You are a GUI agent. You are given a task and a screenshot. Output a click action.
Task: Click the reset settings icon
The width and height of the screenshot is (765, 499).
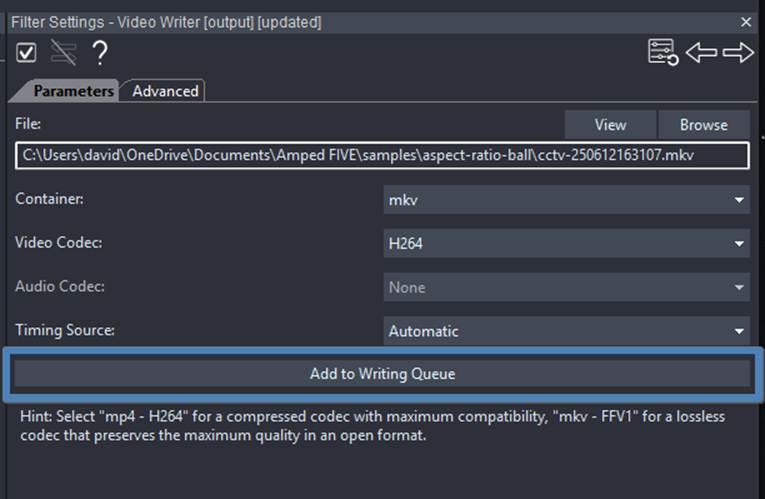(663, 52)
